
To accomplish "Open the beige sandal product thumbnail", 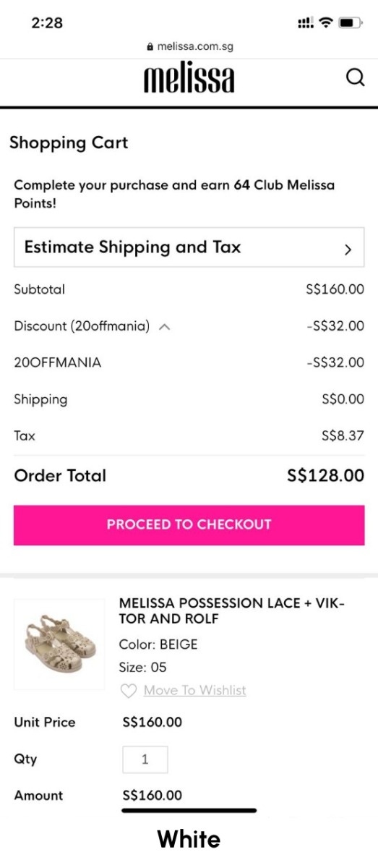I will point(59,644).
